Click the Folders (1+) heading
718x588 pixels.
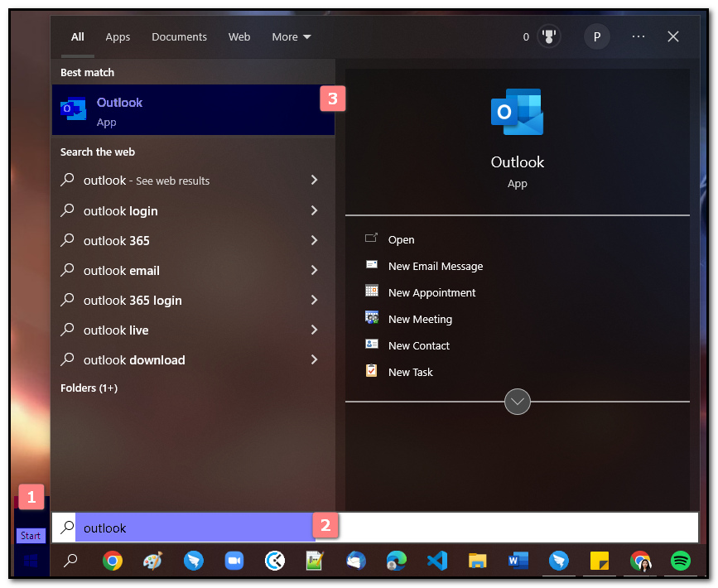89,388
